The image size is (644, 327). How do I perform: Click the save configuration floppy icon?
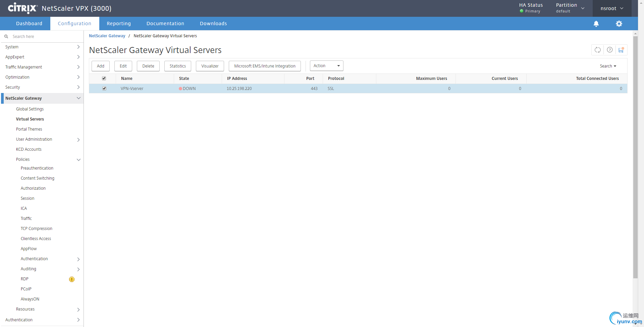621,50
